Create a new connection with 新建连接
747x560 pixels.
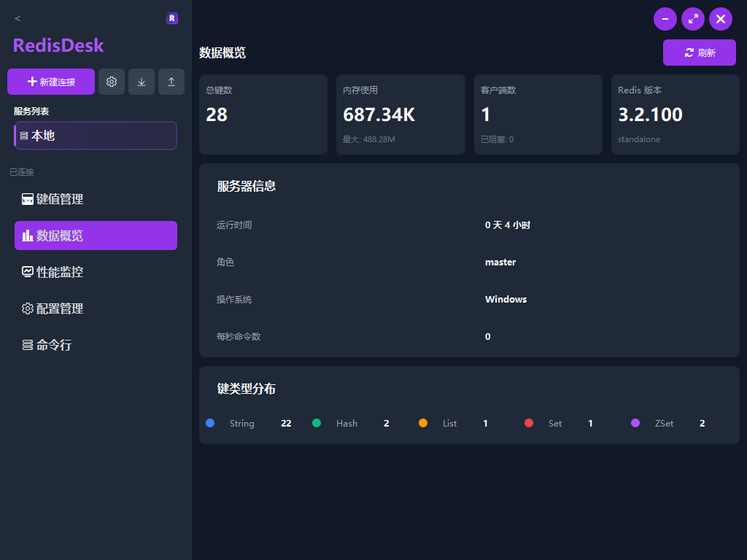[51, 82]
